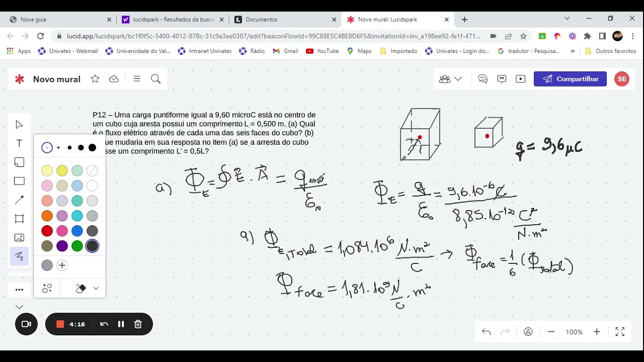The image size is (644, 362).
Task: Zoom in with plus button
Action: [x=597, y=332]
